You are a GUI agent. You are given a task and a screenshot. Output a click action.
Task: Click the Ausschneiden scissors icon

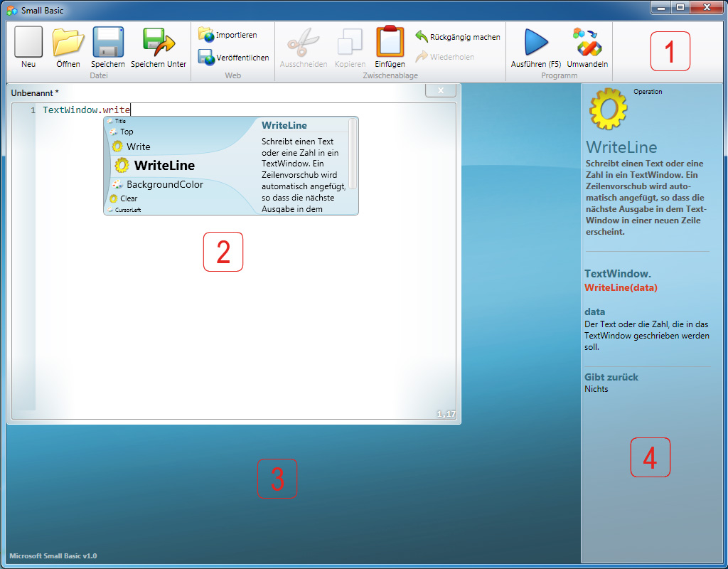(x=303, y=43)
